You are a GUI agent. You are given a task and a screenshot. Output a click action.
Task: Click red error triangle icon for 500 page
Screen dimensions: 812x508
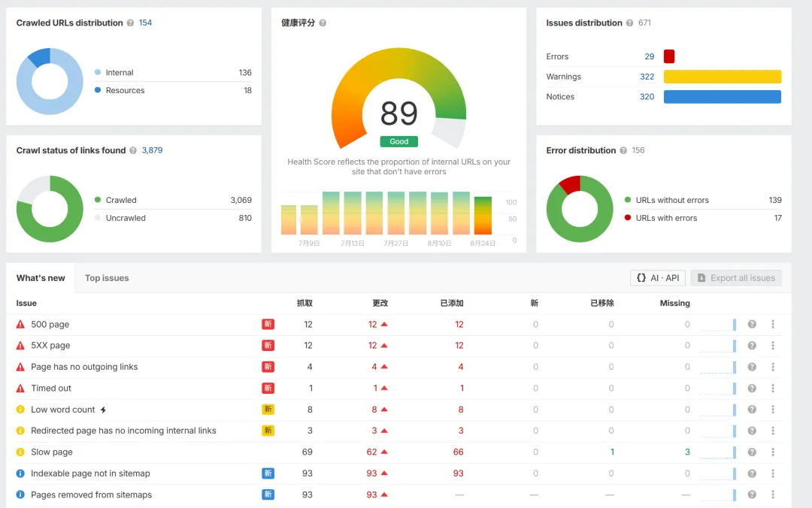[20, 324]
